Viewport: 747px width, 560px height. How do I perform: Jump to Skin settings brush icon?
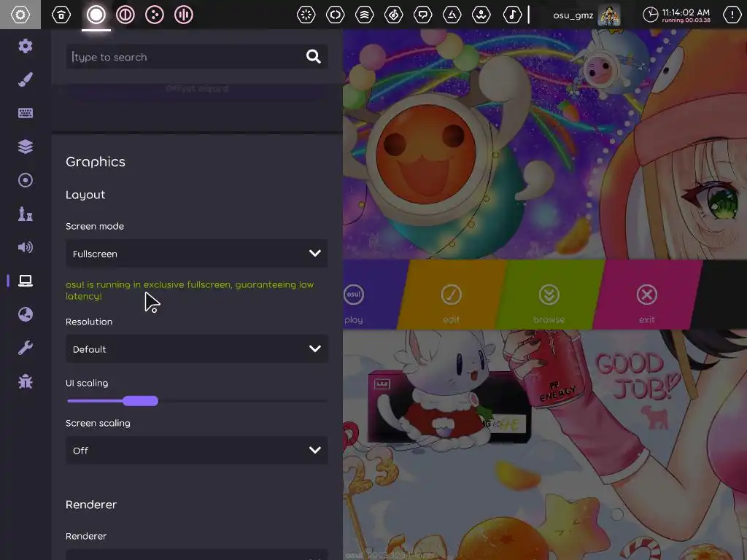(x=26, y=79)
